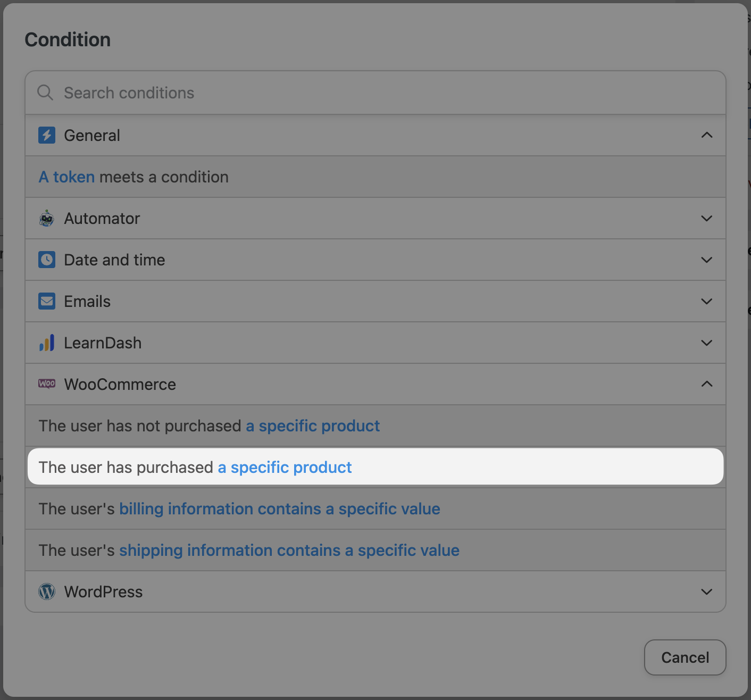This screenshot has height=700, width=751.
Task: Click the WordPress logo icon
Action: 47,591
